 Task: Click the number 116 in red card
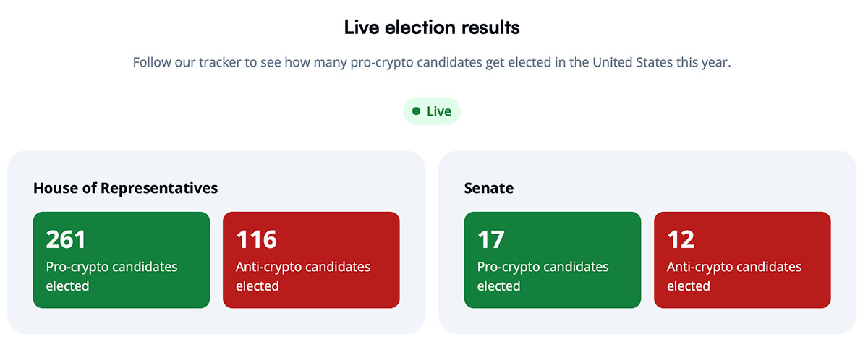[256, 239]
